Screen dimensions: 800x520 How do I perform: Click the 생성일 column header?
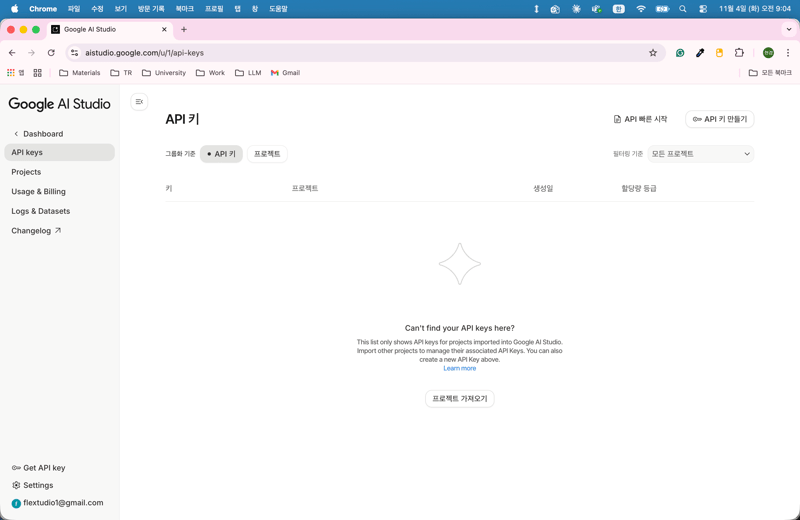(543, 188)
